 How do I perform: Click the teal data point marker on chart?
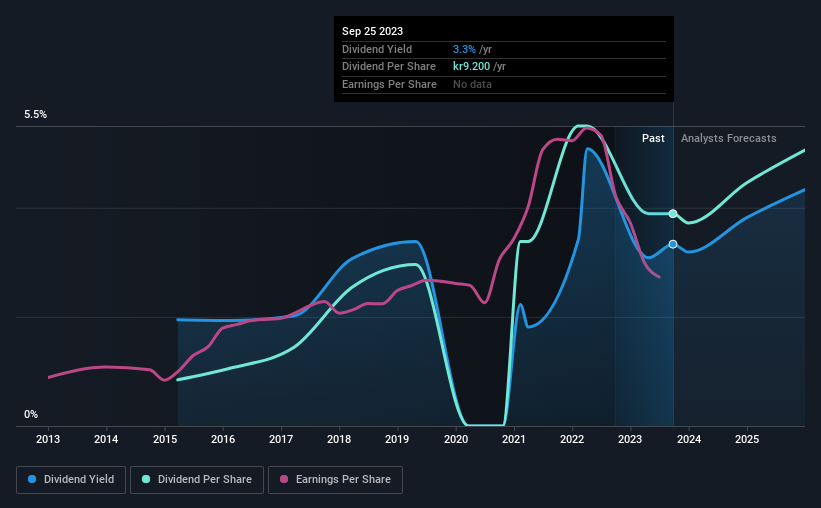click(673, 214)
